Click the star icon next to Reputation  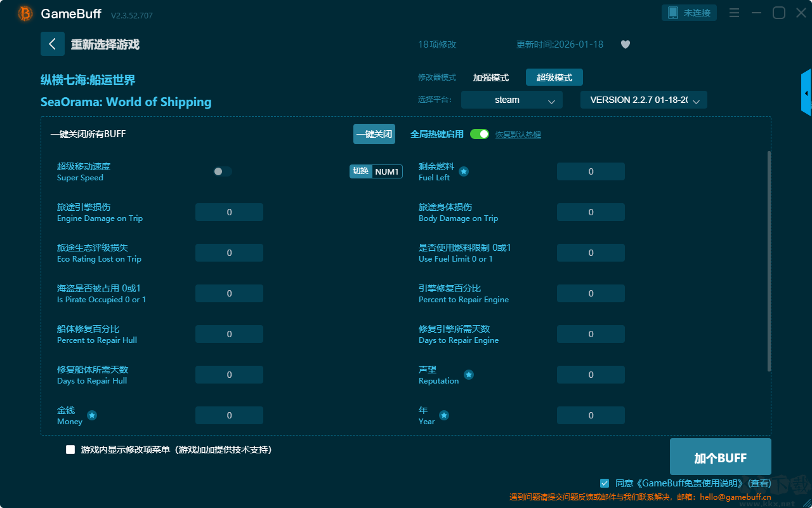tap(469, 375)
